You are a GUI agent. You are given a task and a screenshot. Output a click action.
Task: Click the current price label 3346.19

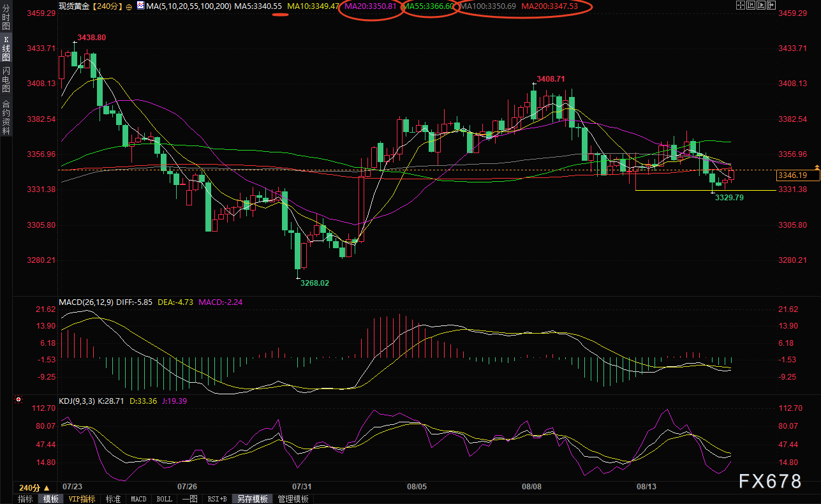pyautogui.click(x=792, y=175)
